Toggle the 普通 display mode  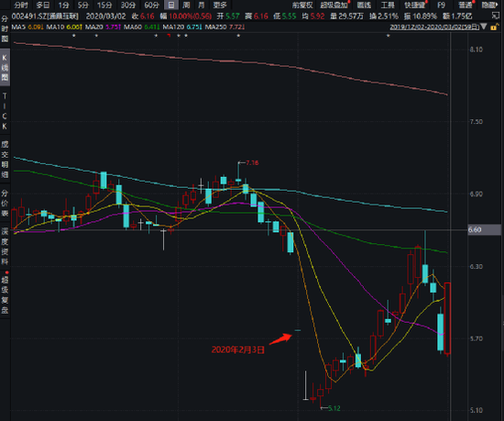tap(465, 6)
